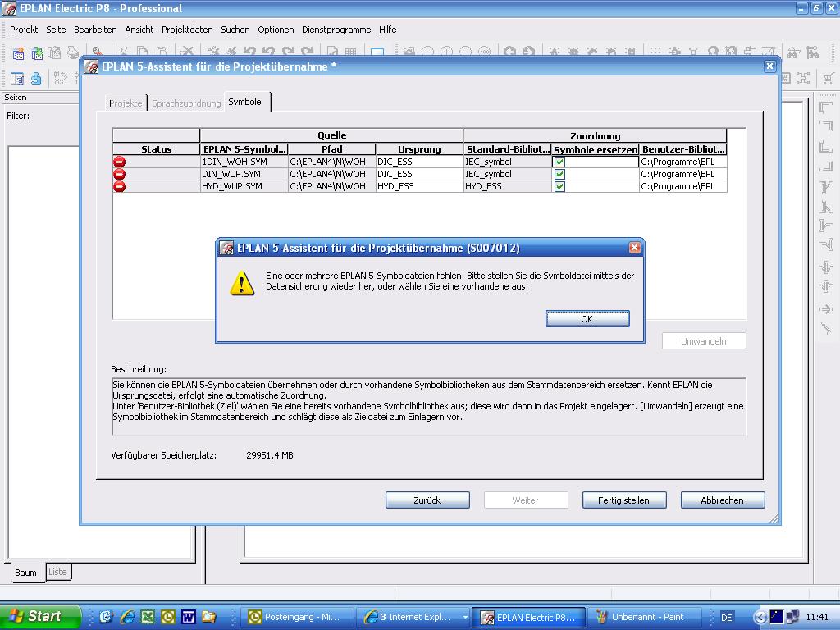This screenshot has width=840, height=630.
Task: Open the Projekt menu
Action: point(24,30)
